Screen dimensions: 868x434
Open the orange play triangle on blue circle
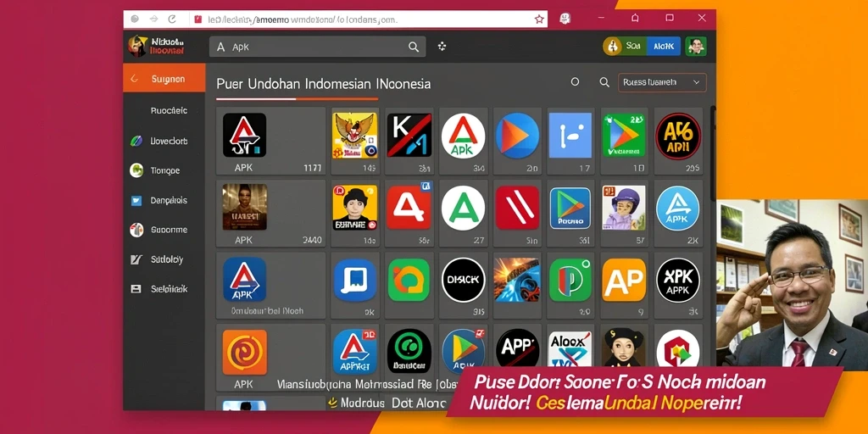click(x=517, y=135)
